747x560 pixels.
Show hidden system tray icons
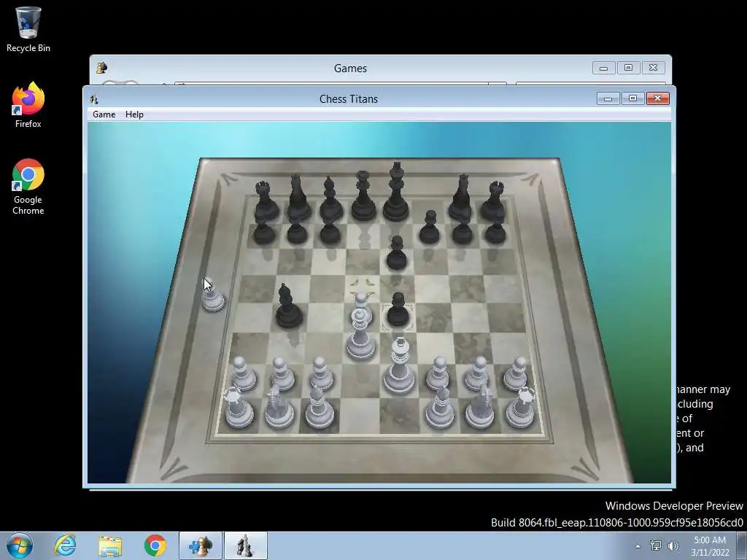[638, 546]
